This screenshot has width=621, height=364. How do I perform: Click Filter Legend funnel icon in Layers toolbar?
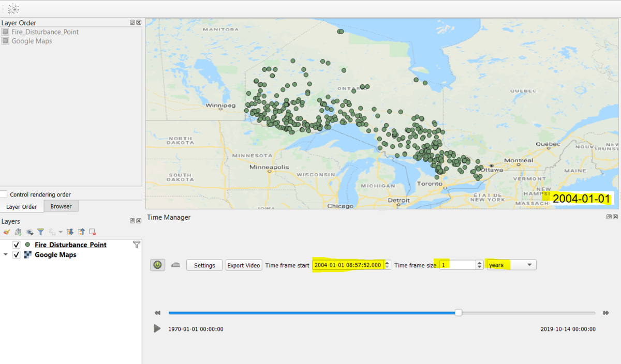[40, 232]
